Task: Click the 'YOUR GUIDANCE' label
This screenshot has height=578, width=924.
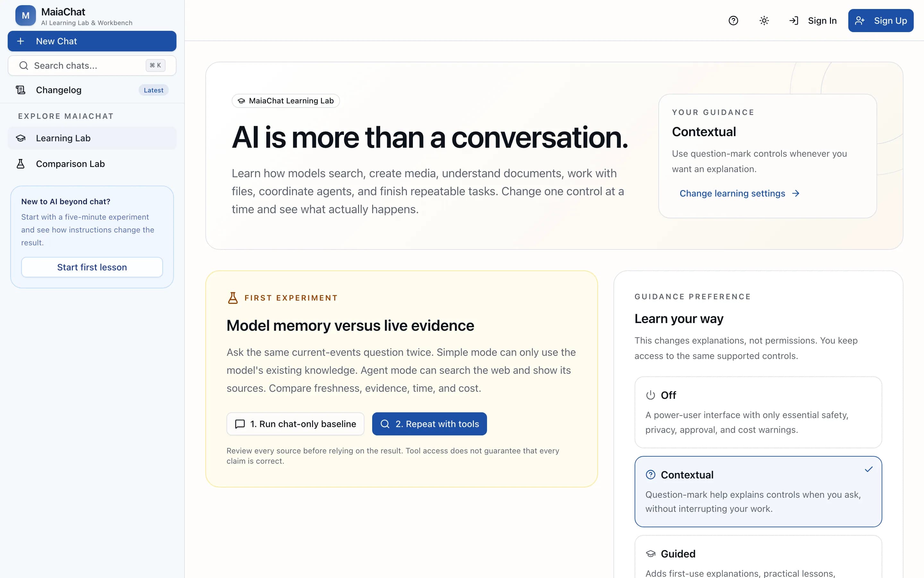Action: click(713, 112)
